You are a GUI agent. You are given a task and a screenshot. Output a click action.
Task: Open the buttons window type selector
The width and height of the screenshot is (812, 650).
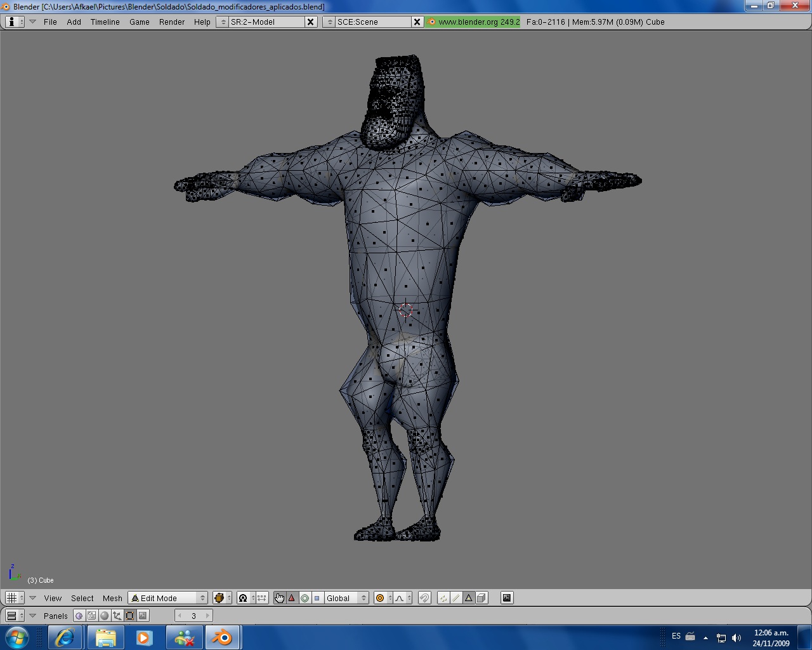click(14, 616)
